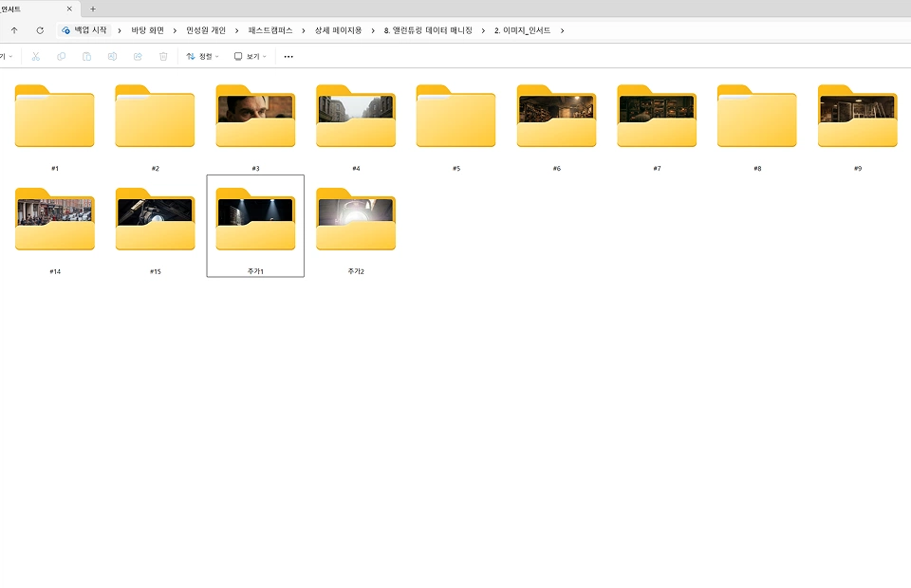This screenshot has height=588, width=911.
Task: Click the Rename icon in toolbar
Action: tap(112, 56)
